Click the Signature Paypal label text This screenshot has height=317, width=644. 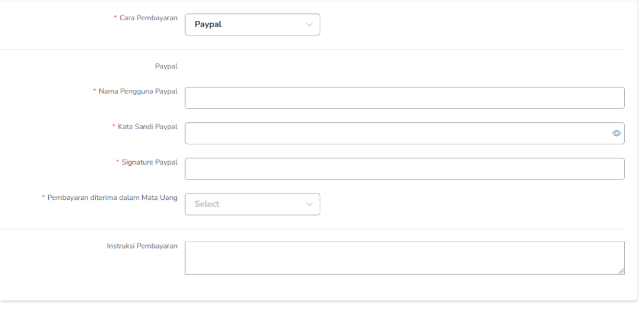pos(150,162)
